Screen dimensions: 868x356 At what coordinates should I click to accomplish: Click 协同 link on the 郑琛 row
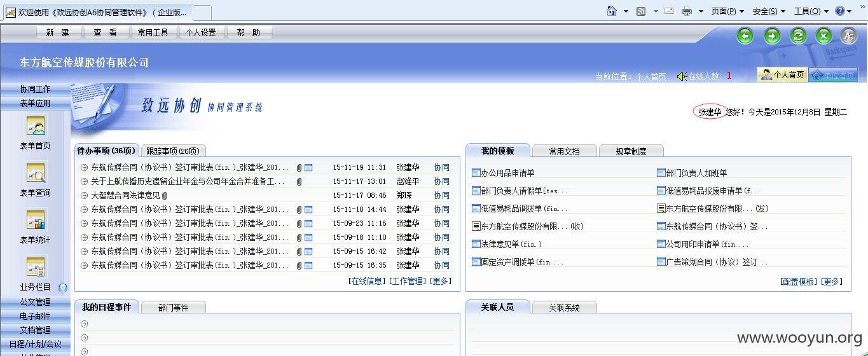[x=441, y=196]
